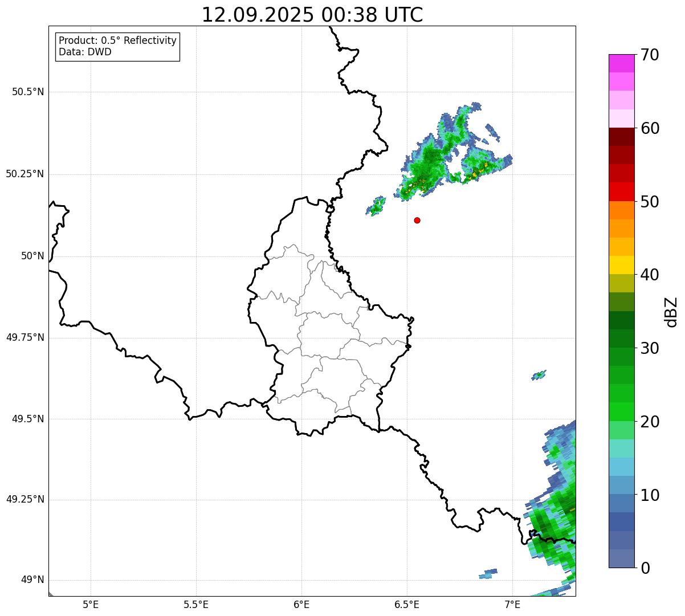The height and width of the screenshot is (616, 685).
Task: Click the 50°N latitude label
Action: click(x=32, y=256)
